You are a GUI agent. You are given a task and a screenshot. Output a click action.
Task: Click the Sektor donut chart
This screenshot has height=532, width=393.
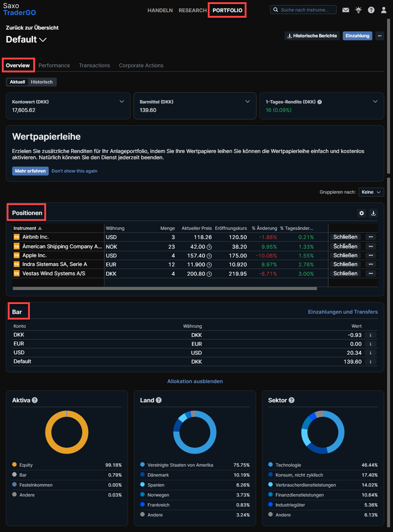323,432
